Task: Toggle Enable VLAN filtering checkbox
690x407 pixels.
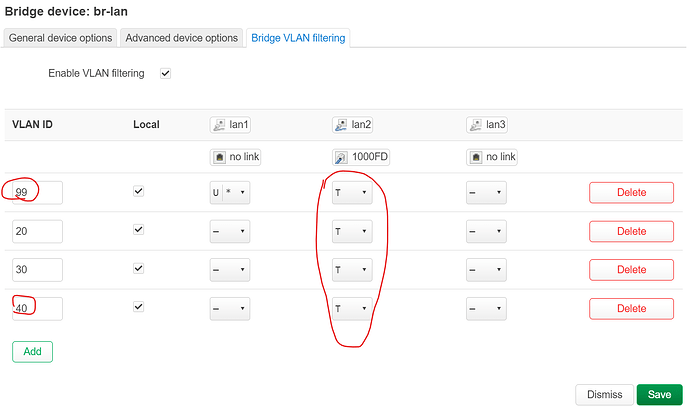Action: pyautogui.click(x=165, y=73)
